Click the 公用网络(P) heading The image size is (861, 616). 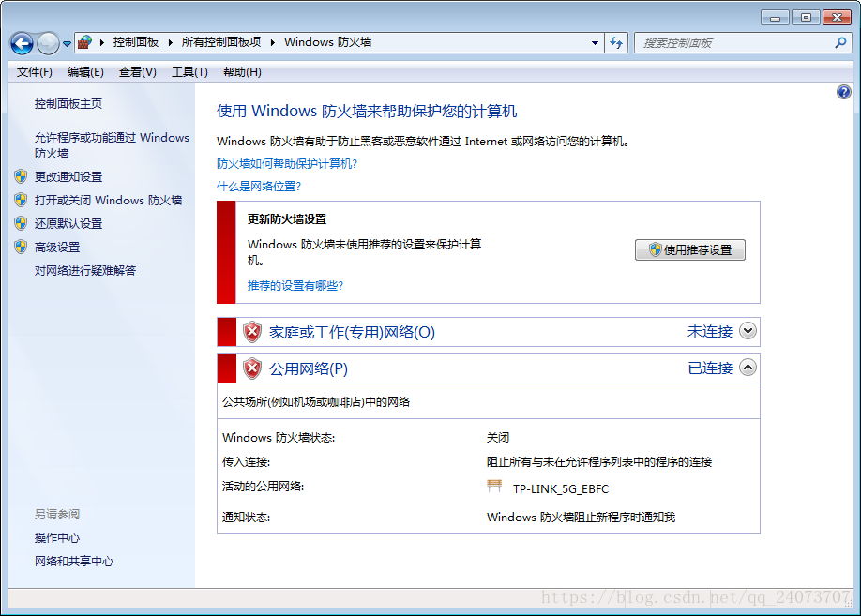pyautogui.click(x=308, y=368)
